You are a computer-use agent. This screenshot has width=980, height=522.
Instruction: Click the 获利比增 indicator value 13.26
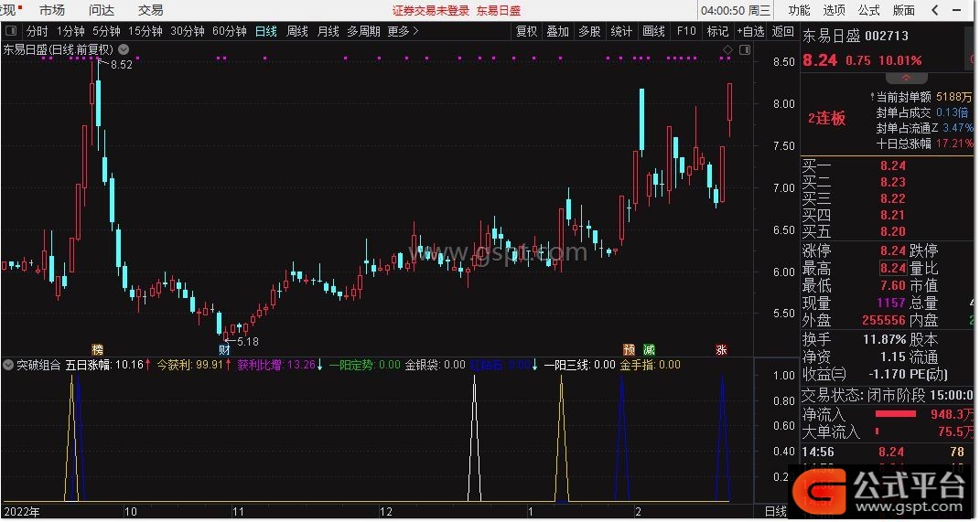click(x=302, y=366)
